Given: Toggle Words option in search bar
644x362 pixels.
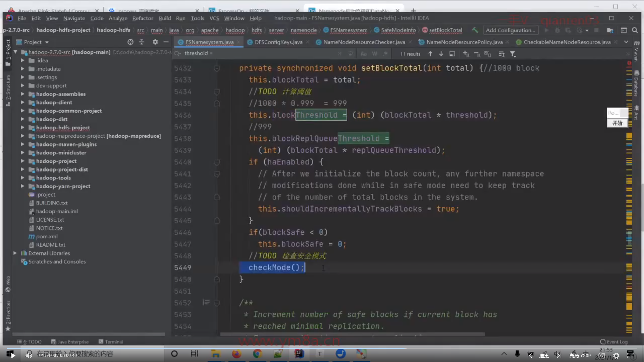Looking at the screenshot, I should pos(375,54).
